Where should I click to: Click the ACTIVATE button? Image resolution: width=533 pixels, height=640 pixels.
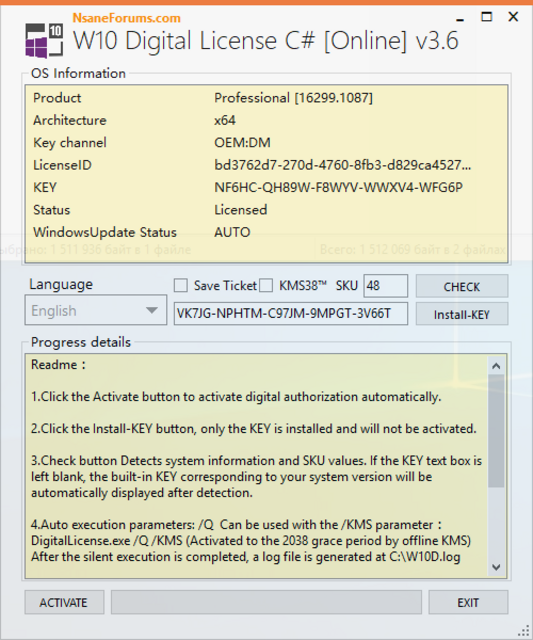pyautogui.click(x=64, y=602)
